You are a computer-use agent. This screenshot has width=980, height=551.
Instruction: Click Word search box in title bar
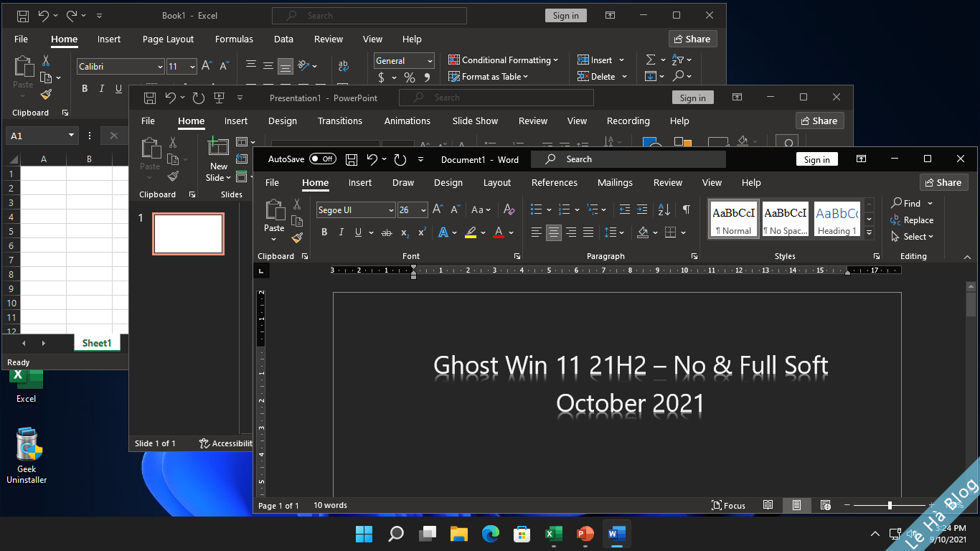[628, 159]
